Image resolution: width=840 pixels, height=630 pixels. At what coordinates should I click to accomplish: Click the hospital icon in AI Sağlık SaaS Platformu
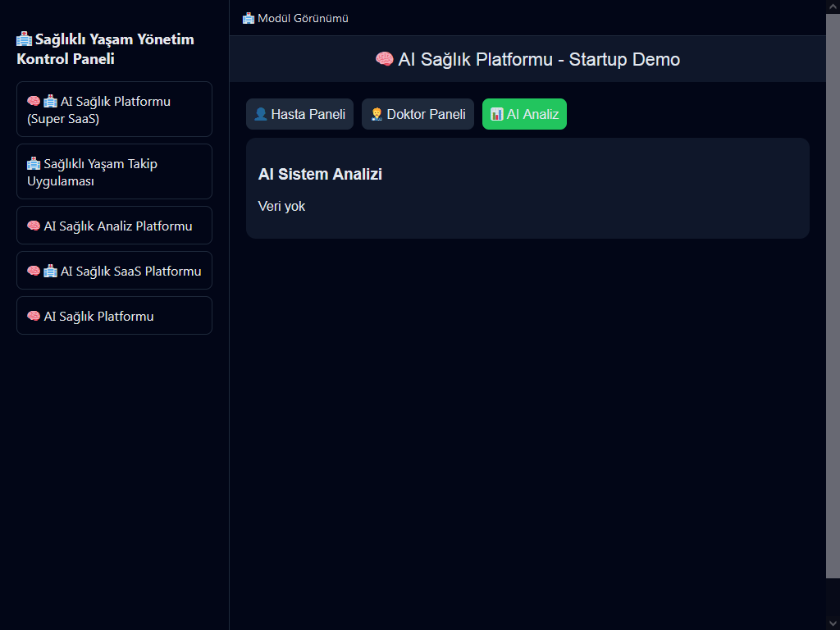(x=50, y=272)
